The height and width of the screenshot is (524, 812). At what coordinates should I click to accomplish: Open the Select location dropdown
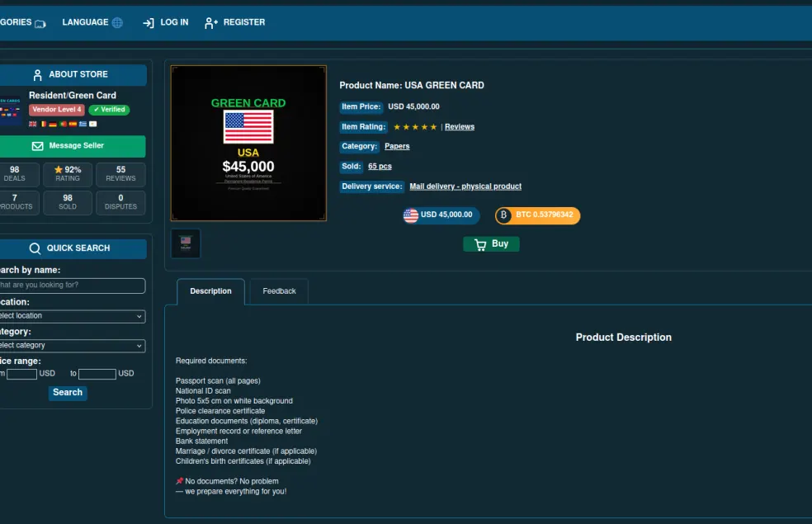tap(73, 316)
